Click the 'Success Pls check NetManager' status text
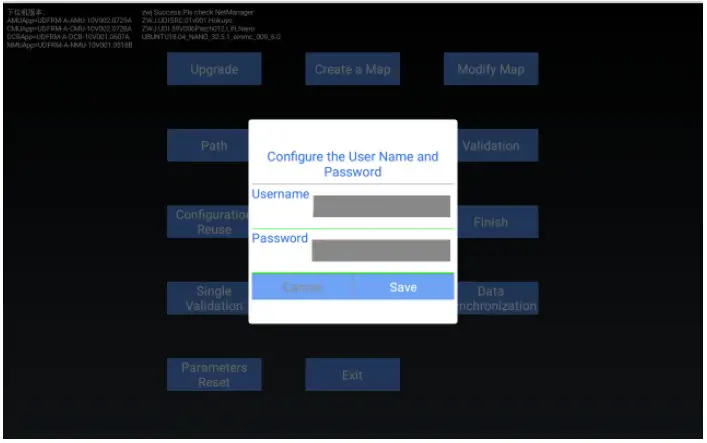This screenshot has width=707, height=443. pyautogui.click(x=198, y=12)
